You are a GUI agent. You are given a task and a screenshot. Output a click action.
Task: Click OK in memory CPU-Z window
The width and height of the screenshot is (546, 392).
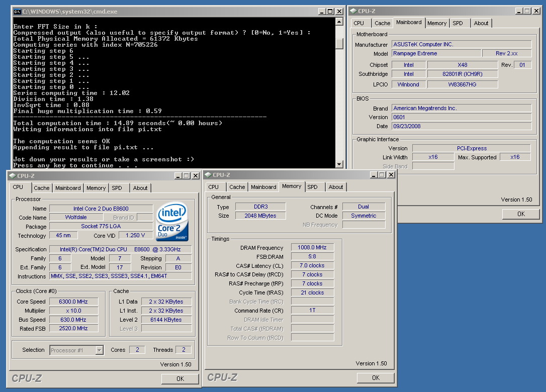(x=376, y=378)
